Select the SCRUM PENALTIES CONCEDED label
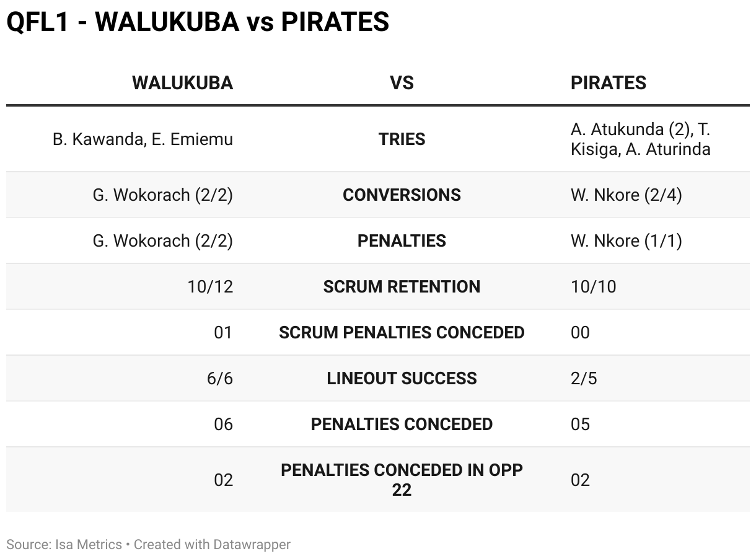Screen dimensions: 756x559 click(402, 333)
